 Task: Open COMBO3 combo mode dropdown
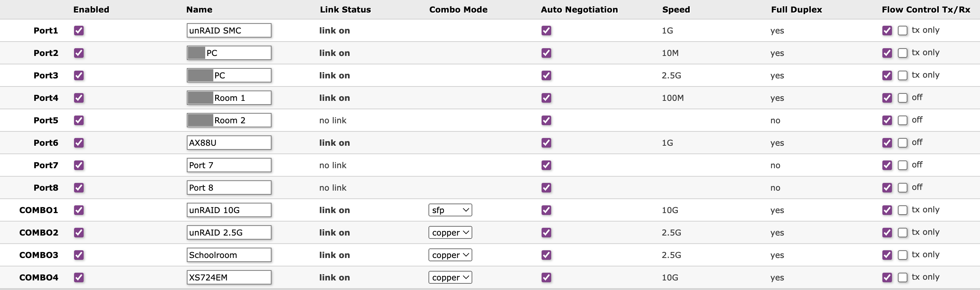pyautogui.click(x=450, y=255)
